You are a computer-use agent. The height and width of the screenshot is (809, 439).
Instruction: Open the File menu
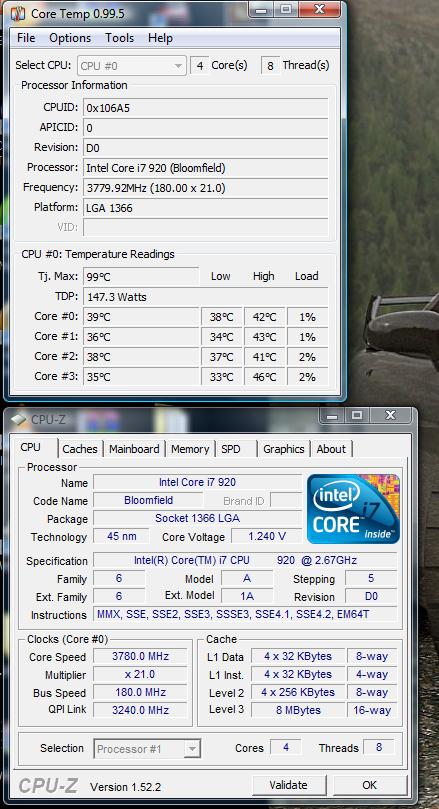click(x=26, y=38)
